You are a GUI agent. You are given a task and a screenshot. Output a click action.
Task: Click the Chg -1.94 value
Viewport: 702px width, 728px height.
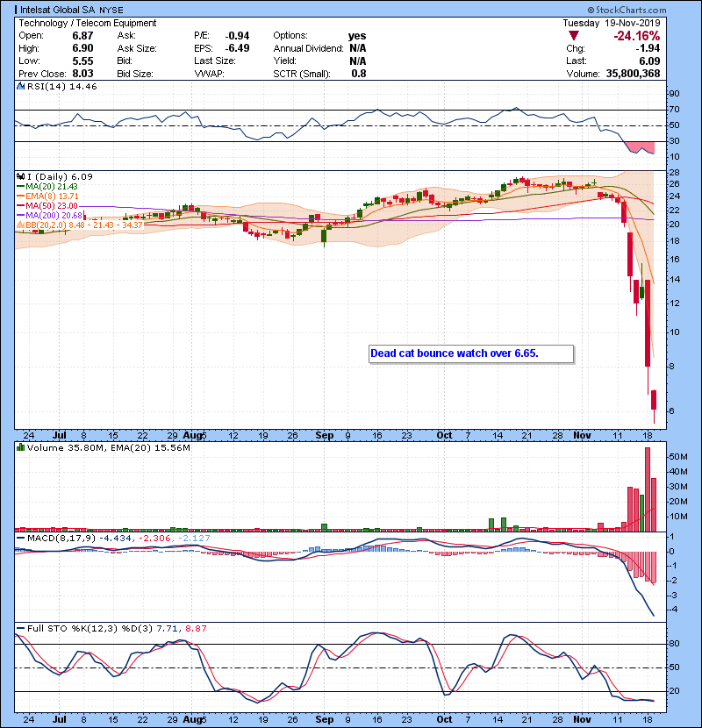pos(648,48)
